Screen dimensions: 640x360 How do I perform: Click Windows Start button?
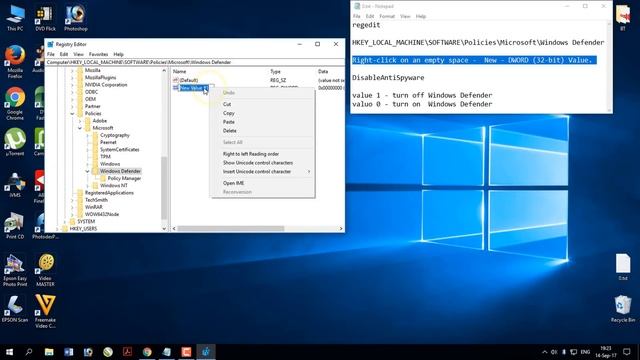(x=9, y=352)
